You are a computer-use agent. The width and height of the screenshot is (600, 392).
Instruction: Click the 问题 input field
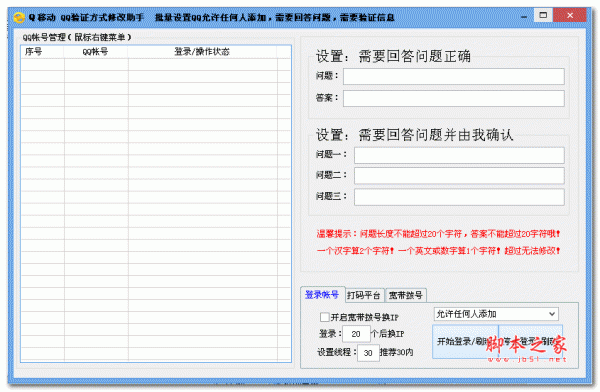pos(453,76)
